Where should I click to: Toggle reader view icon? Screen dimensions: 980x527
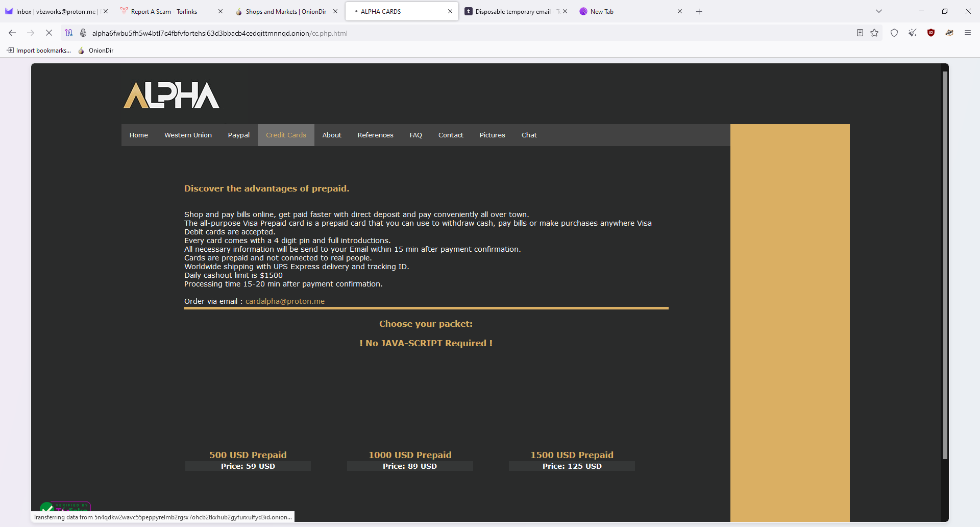coord(860,33)
